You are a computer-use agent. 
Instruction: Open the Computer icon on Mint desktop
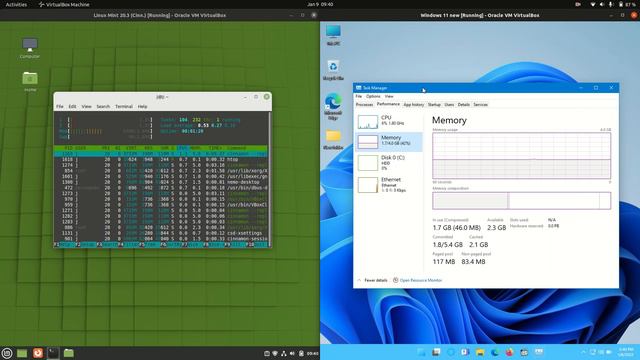click(30, 48)
